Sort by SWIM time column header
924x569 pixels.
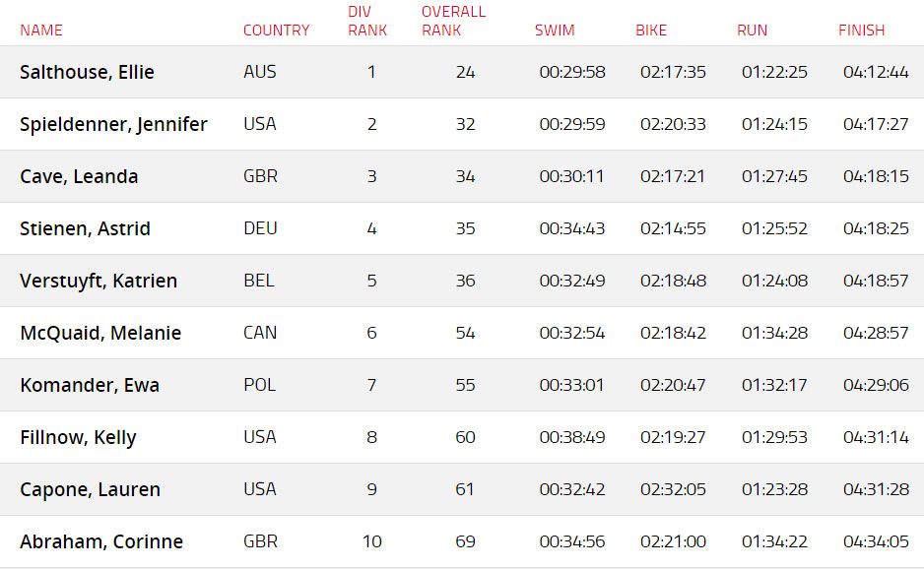tap(555, 31)
